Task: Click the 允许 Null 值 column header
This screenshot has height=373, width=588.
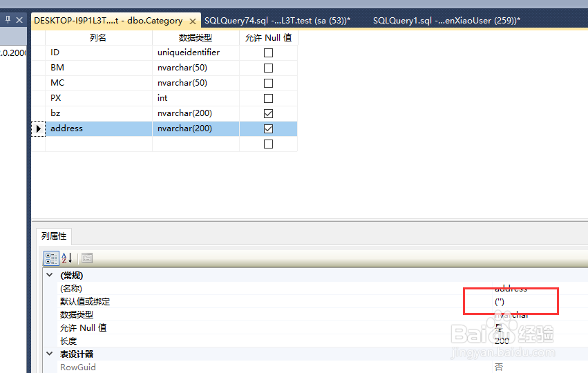Action: click(269, 38)
